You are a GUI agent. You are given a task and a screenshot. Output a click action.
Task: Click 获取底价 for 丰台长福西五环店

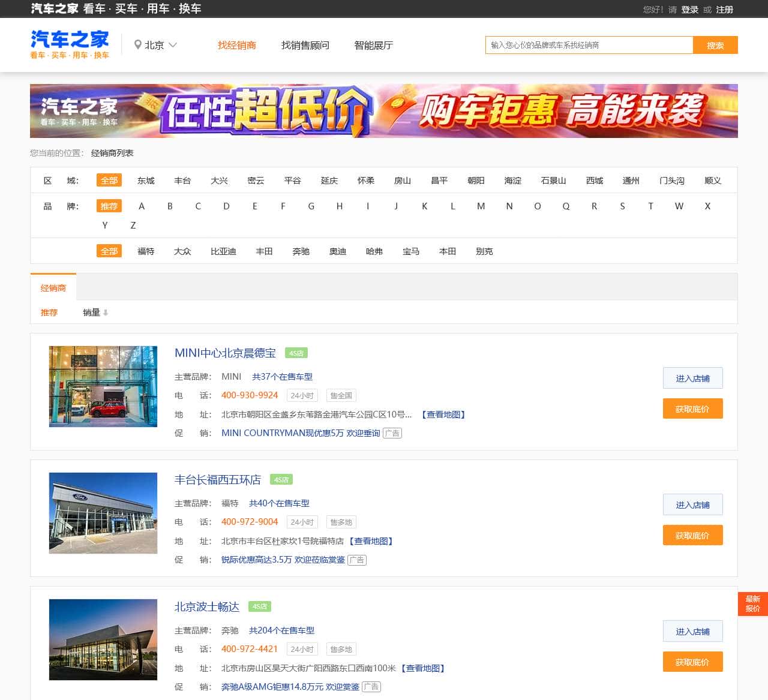[692, 536]
